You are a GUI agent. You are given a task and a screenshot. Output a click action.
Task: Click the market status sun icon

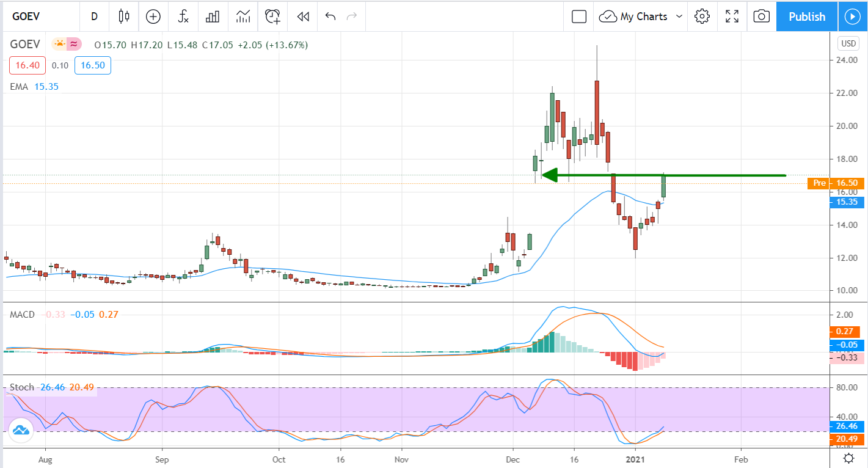pos(60,44)
